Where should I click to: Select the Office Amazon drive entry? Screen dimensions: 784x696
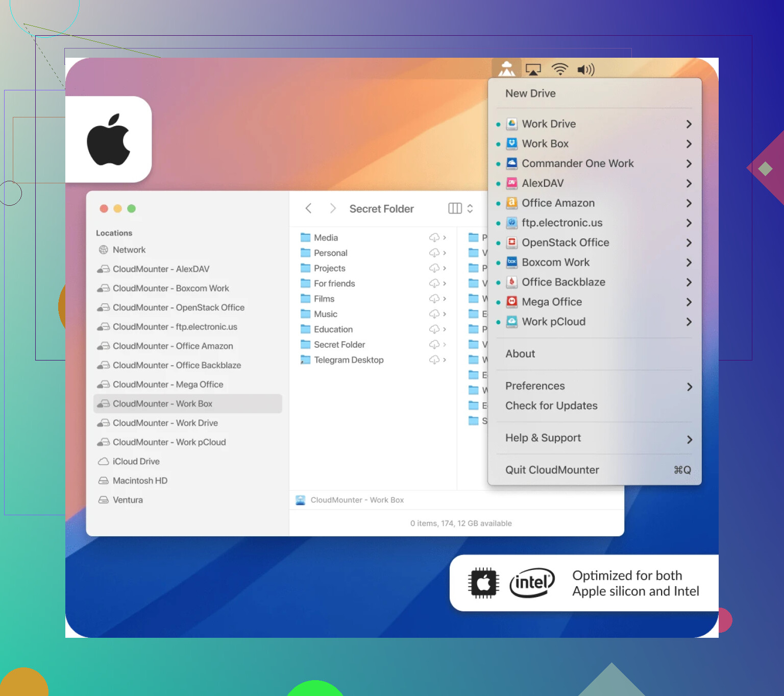595,203
